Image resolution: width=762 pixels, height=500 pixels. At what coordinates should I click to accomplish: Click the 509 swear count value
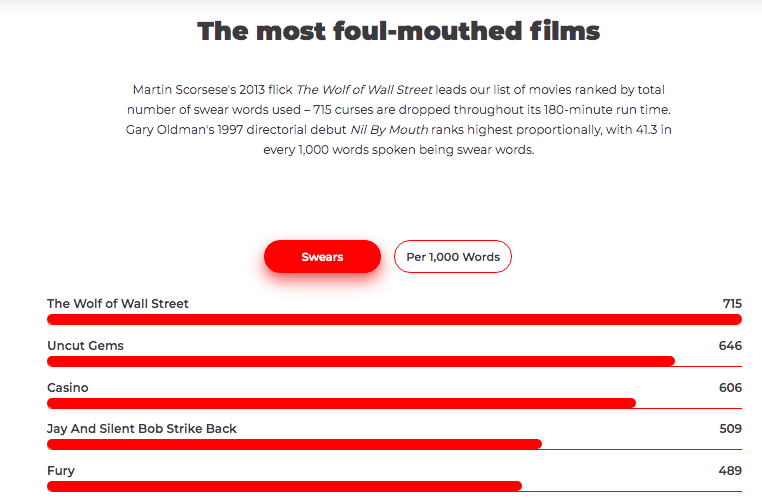[730, 429]
